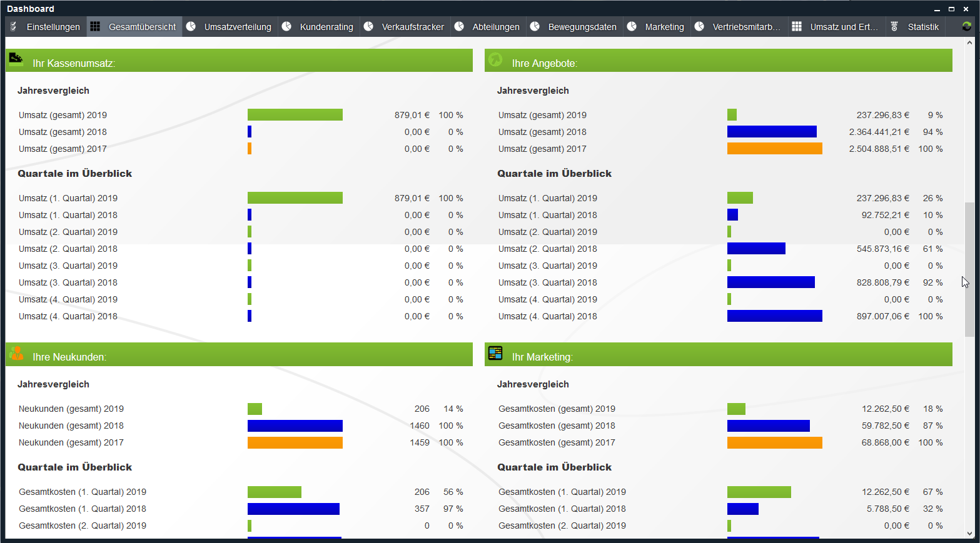
Task: Click 'Umsatz (gesamt) 2018' under Ihr Kassenumsatz
Action: [x=63, y=132]
